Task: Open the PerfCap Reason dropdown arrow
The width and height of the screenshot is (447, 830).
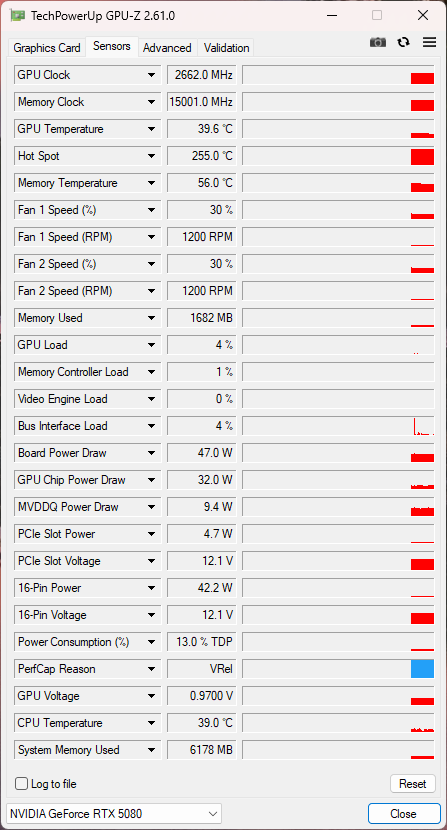Action: 151,669
